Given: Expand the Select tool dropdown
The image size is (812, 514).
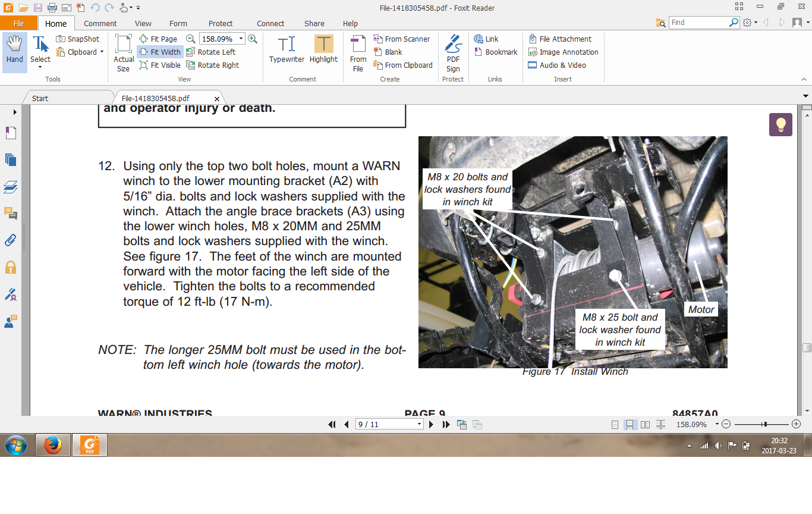Looking at the screenshot, I should click(x=40, y=67).
